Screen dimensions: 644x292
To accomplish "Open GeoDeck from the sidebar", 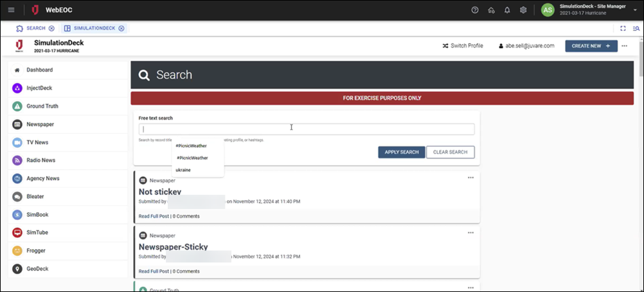I will (37, 268).
